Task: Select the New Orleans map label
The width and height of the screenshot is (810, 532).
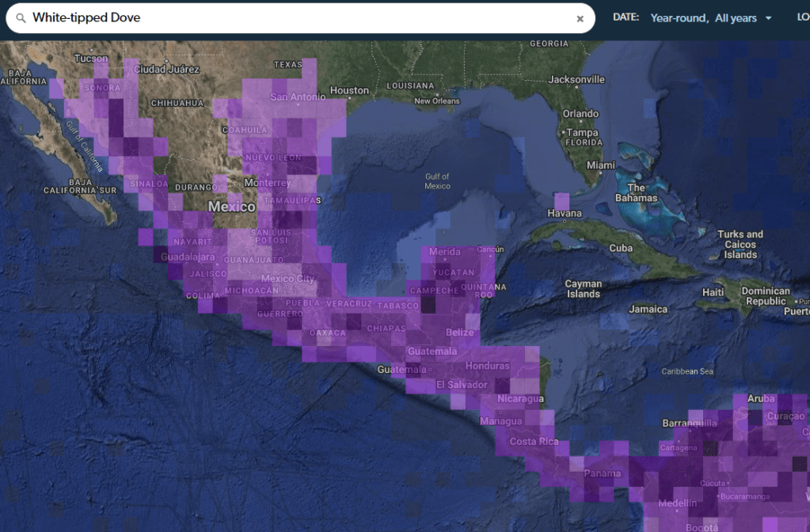Action: click(436, 101)
